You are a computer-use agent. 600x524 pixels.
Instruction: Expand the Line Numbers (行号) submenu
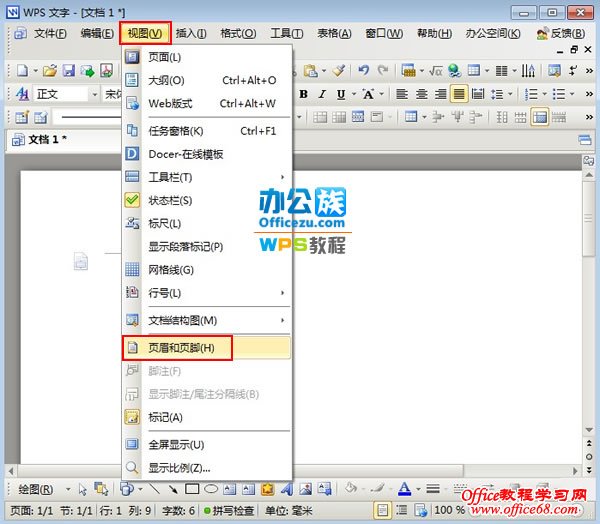point(207,293)
